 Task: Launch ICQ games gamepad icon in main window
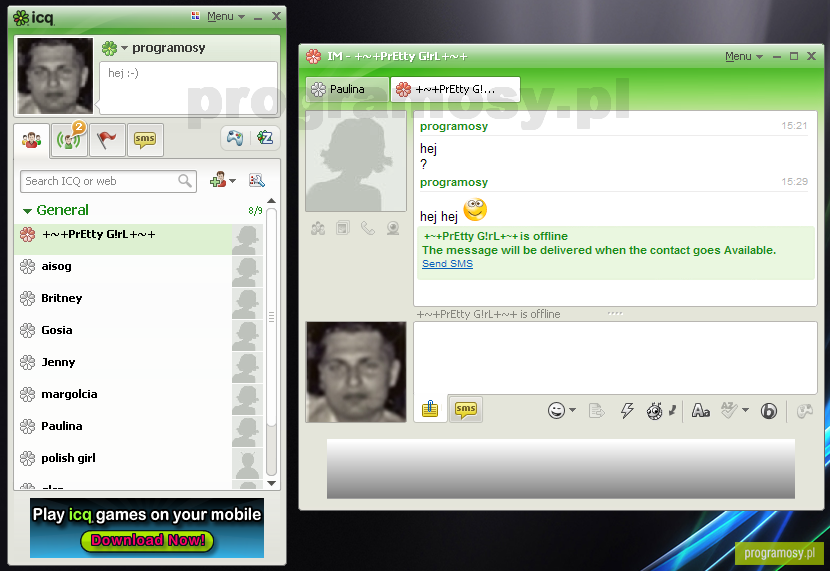[x=235, y=138]
